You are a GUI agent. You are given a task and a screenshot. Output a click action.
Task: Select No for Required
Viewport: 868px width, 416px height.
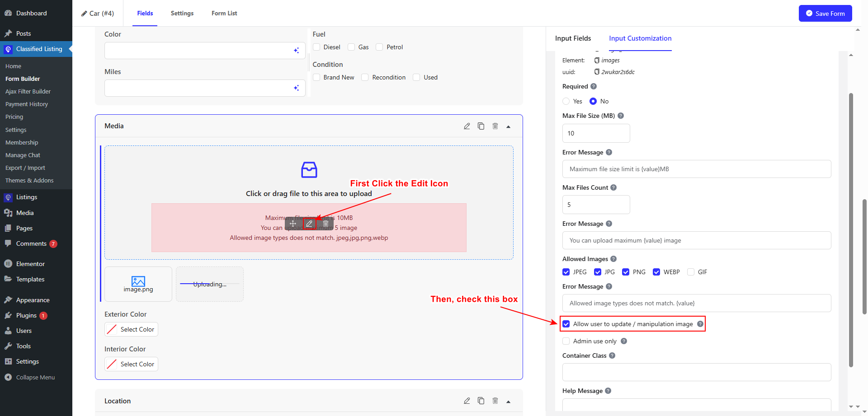[593, 101]
